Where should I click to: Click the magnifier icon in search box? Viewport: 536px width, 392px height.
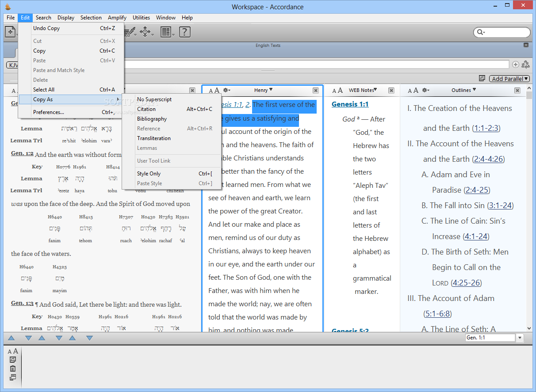point(479,32)
